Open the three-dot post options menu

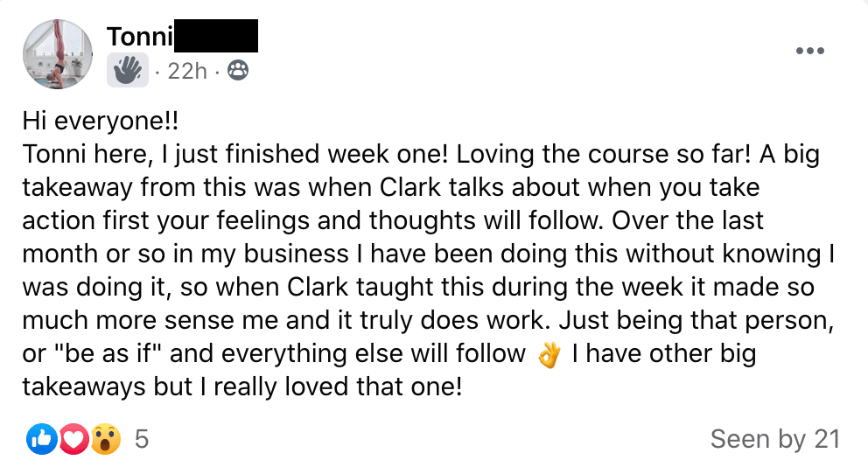(810, 51)
